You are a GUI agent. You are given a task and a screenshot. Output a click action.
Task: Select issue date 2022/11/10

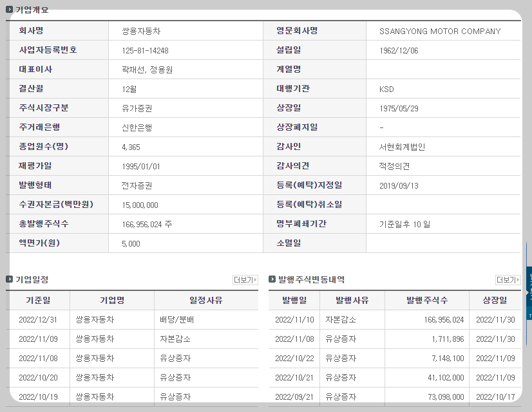[294, 320]
